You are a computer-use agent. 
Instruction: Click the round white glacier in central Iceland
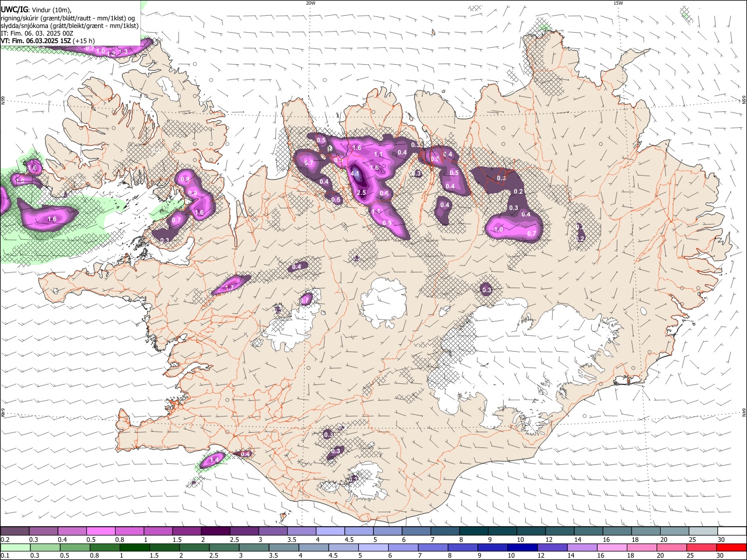pyautogui.click(x=383, y=303)
